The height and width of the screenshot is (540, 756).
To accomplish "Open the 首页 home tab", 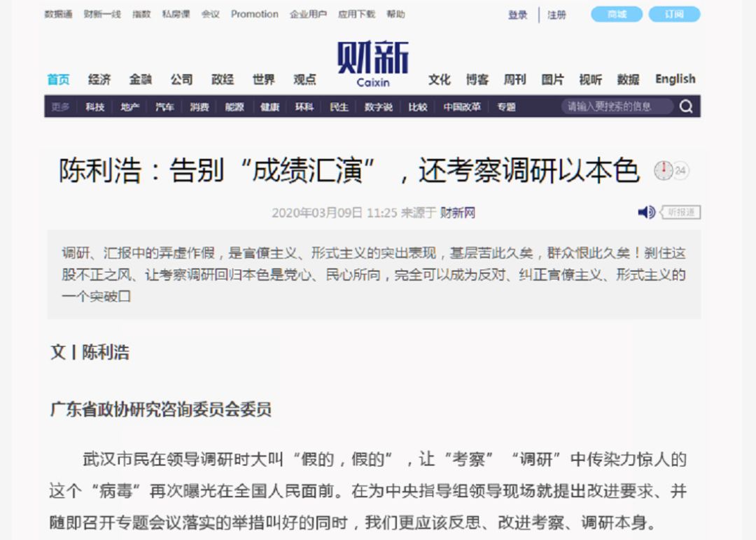I will pyautogui.click(x=58, y=79).
